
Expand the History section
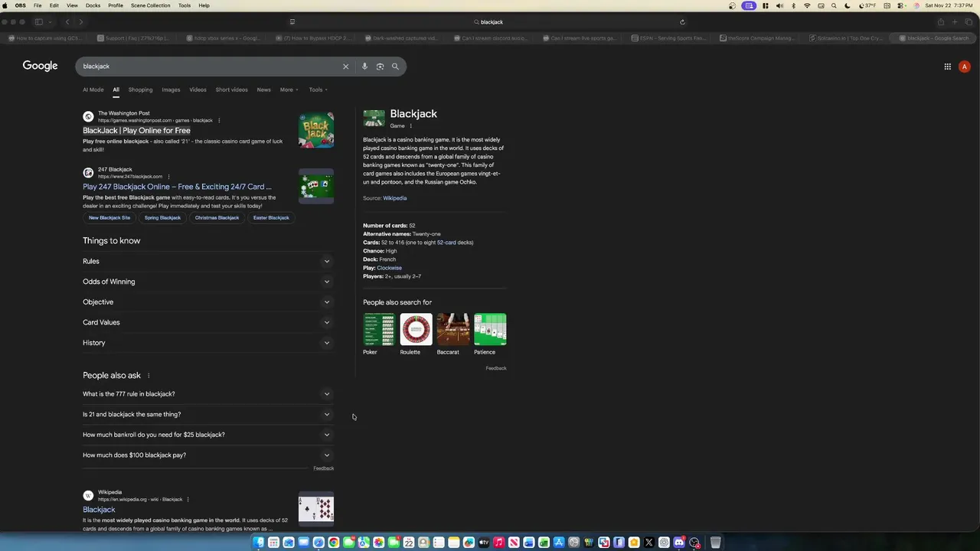coord(207,343)
